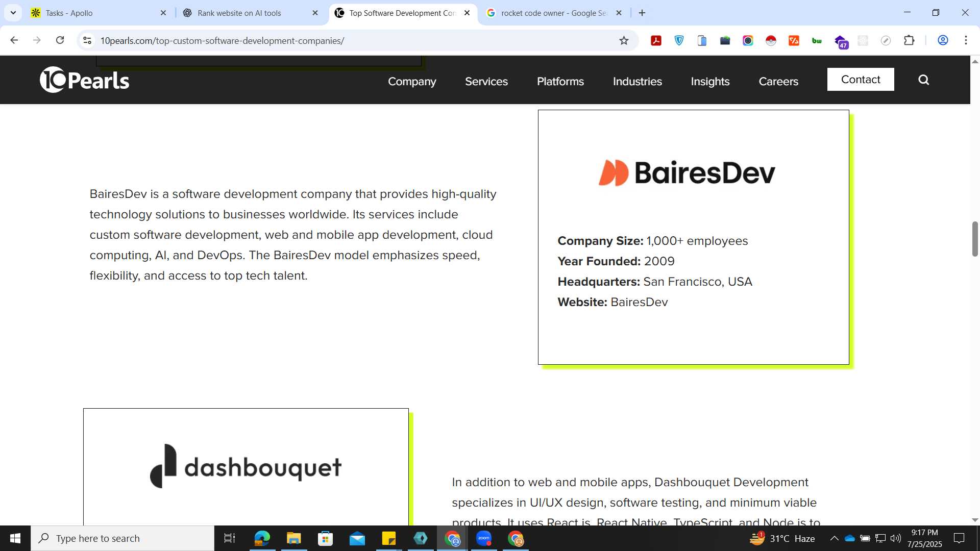Open Task View on the taskbar
980x551 pixels.
230,538
